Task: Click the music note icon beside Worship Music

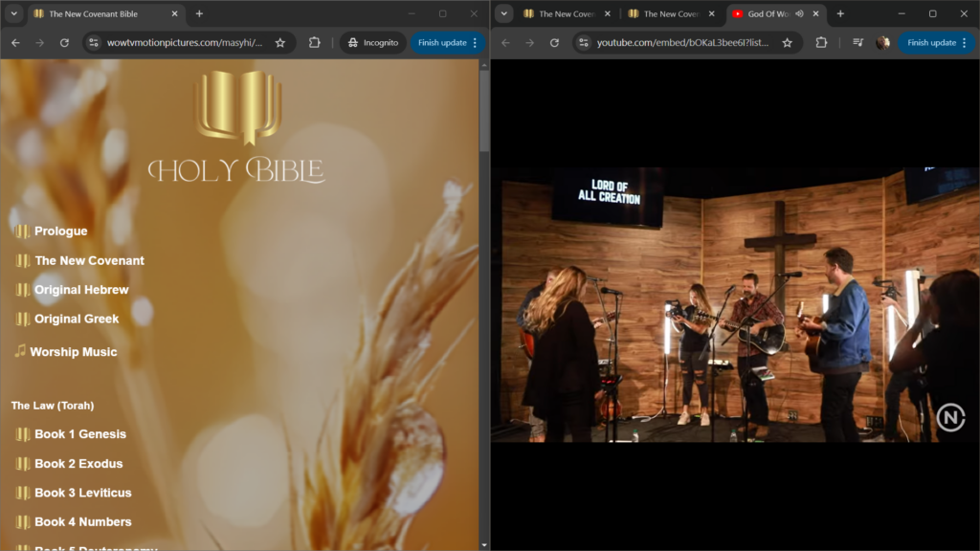Action: pos(19,351)
